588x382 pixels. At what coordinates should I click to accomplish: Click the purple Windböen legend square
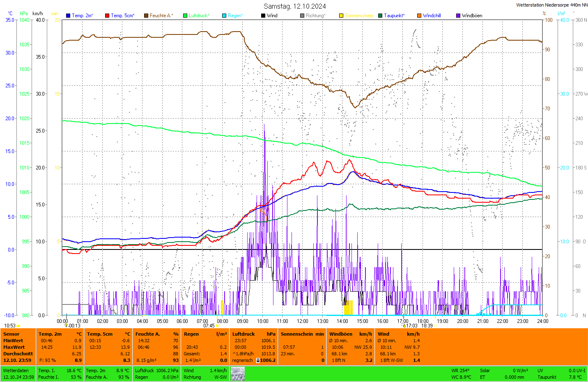tap(458, 16)
